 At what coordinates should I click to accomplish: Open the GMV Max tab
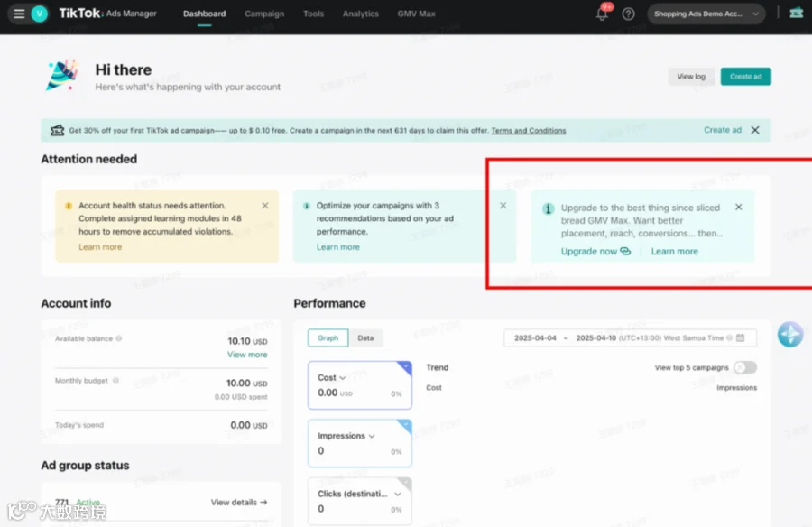(416, 14)
